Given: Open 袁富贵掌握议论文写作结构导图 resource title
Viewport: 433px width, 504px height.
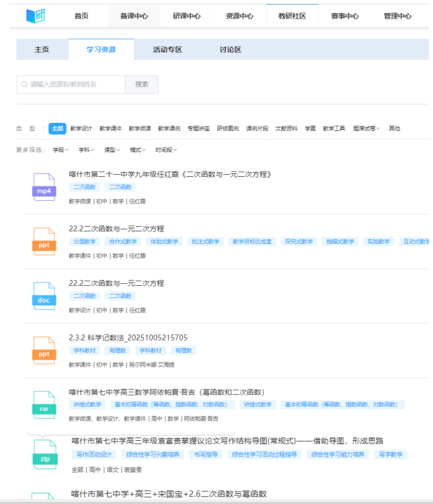Looking at the screenshot, I should (227, 441).
